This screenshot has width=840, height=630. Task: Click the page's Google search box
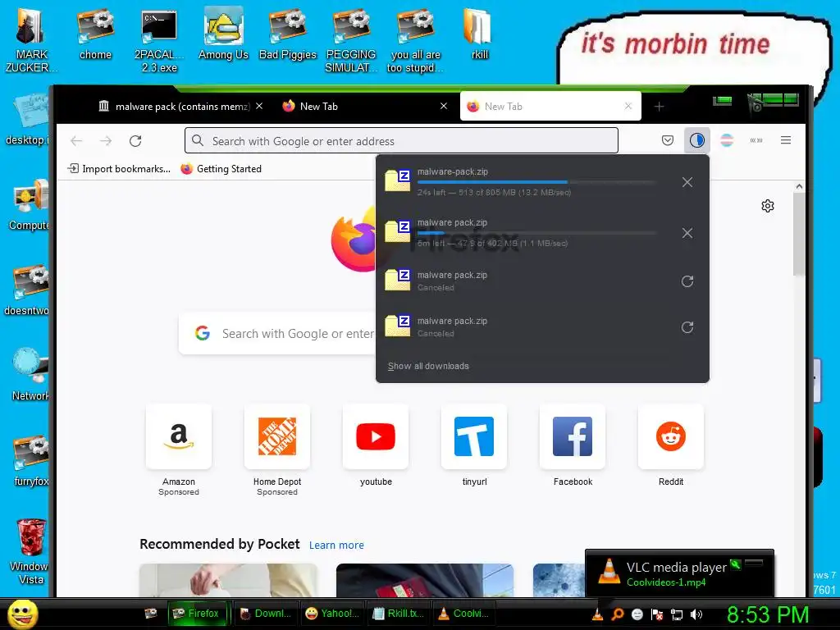pyautogui.click(x=277, y=334)
